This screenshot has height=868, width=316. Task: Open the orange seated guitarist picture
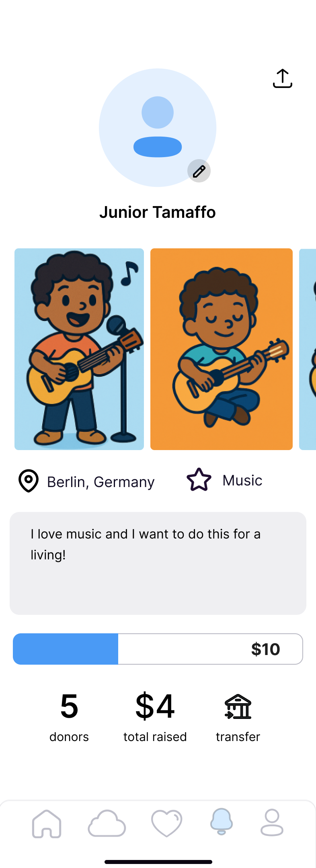click(222, 349)
